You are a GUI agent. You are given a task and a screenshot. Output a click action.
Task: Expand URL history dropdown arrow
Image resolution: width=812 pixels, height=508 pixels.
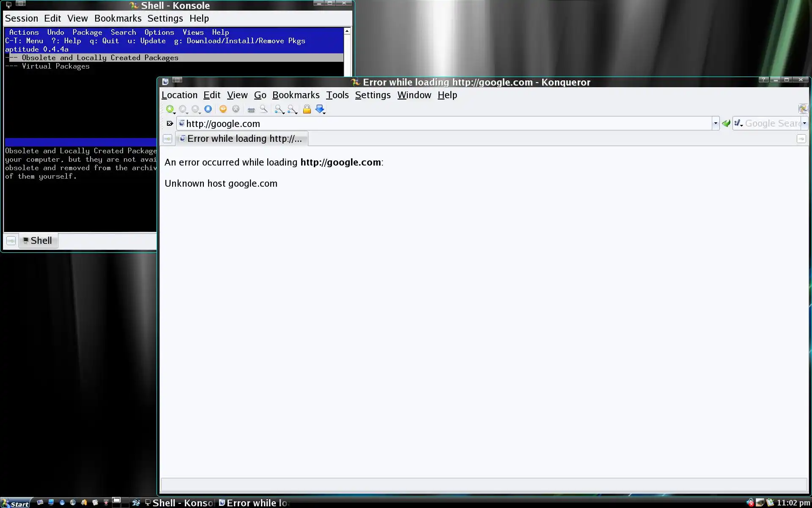click(715, 124)
